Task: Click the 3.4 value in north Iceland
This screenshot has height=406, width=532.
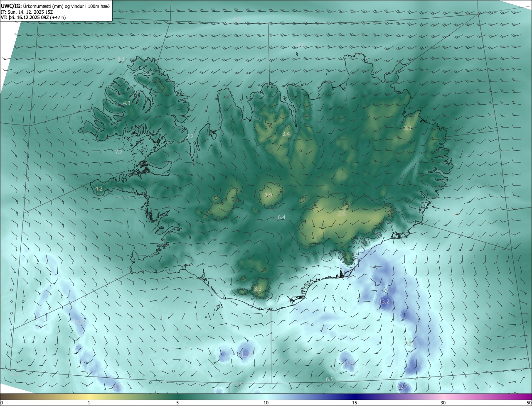Action: (286, 134)
